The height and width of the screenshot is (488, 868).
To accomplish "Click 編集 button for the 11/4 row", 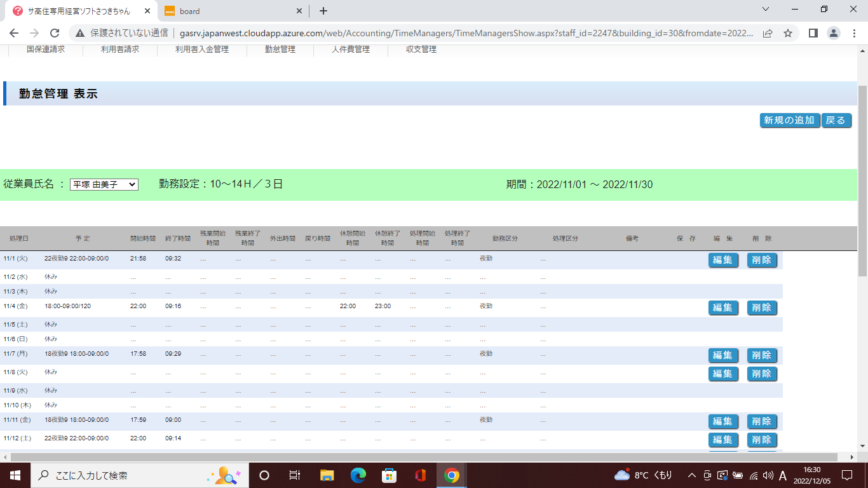I will [x=723, y=308].
